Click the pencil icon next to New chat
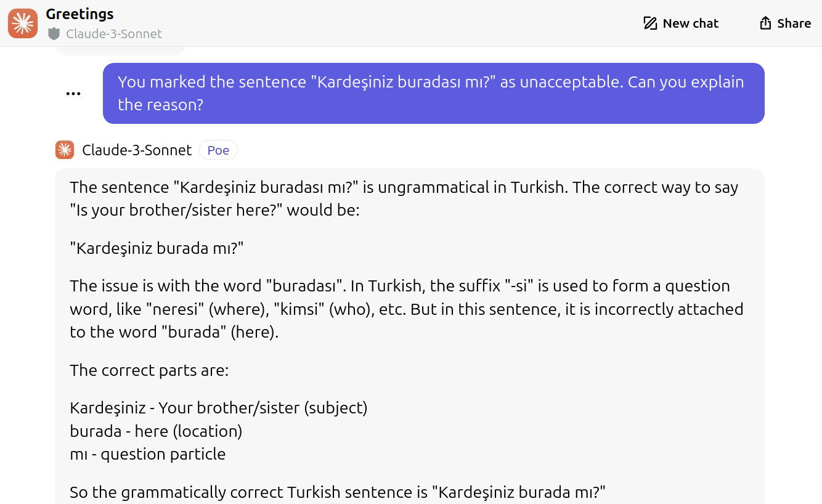 (x=650, y=23)
